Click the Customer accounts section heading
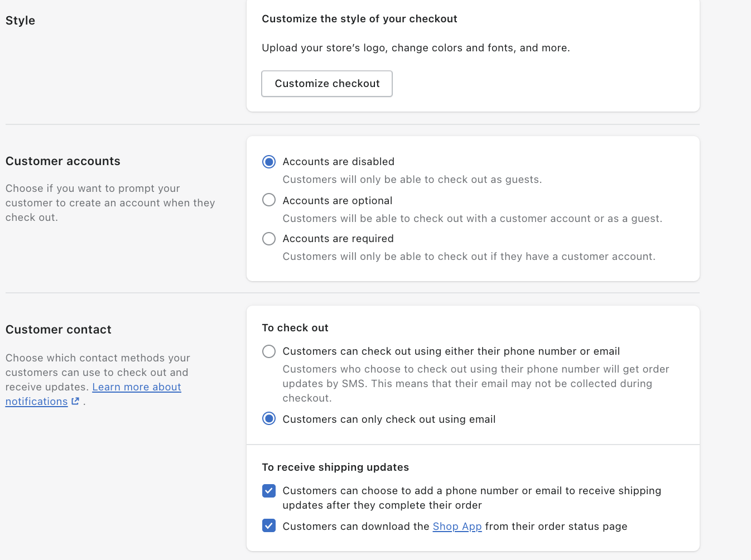 tap(63, 161)
